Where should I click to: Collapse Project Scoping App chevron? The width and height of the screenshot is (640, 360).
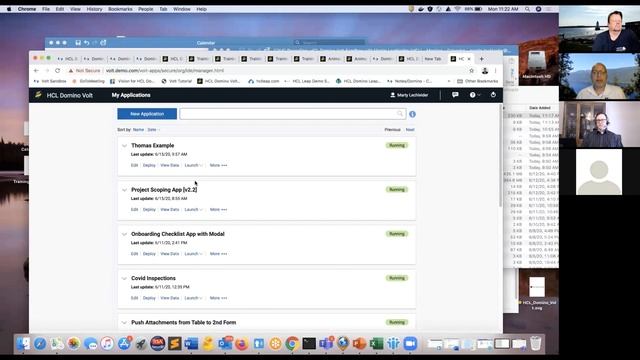tap(124, 190)
